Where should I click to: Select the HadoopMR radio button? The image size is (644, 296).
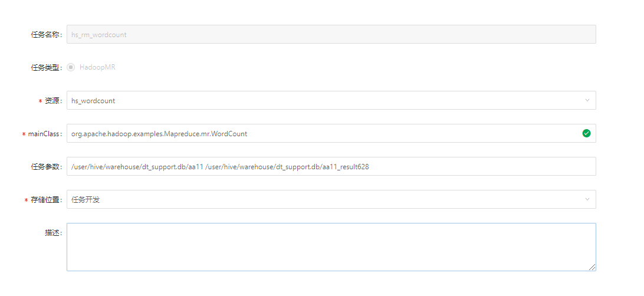[x=71, y=67]
